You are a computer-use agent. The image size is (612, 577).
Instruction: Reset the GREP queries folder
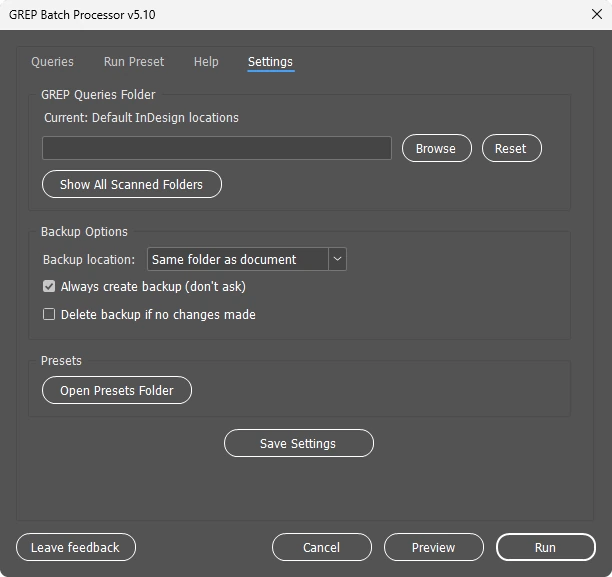pyautogui.click(x=511, y=148)
